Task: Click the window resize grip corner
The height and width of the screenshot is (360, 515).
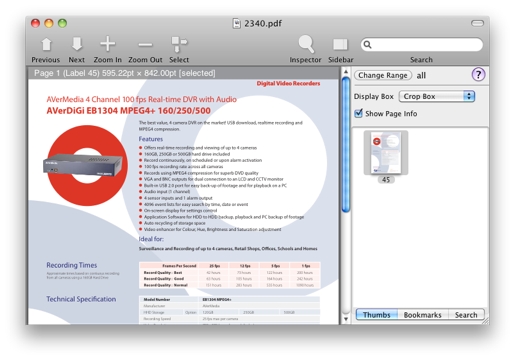Action: click(x=486, y=321)
